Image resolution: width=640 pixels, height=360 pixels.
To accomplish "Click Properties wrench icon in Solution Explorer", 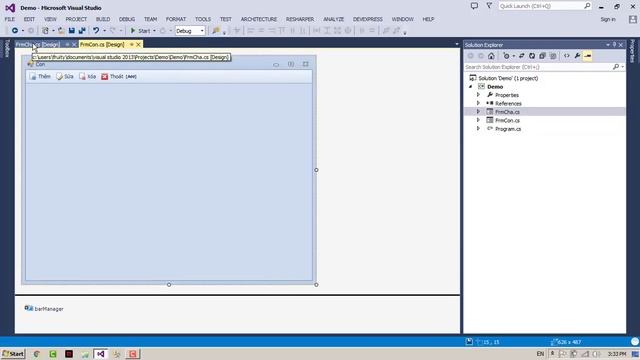I will click(577, 56).
